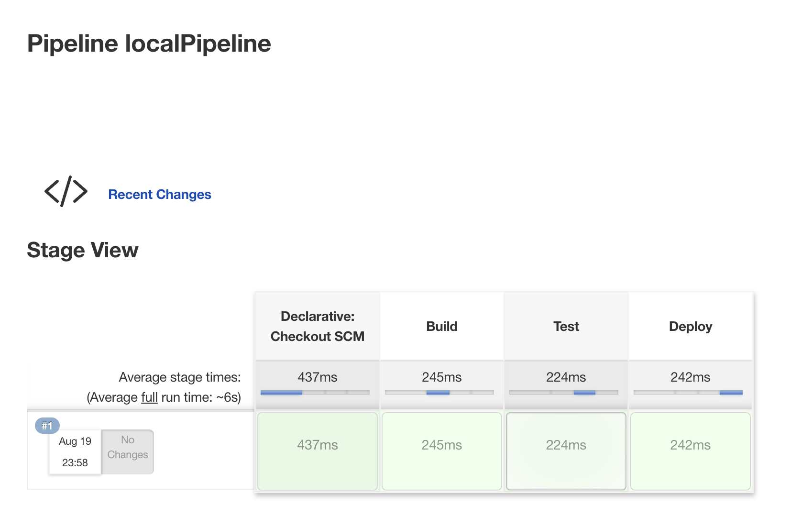The height and width of the screenshot is (505, 812).
Task: Expand the Recent Changes section
Action: tap(160, 194)
